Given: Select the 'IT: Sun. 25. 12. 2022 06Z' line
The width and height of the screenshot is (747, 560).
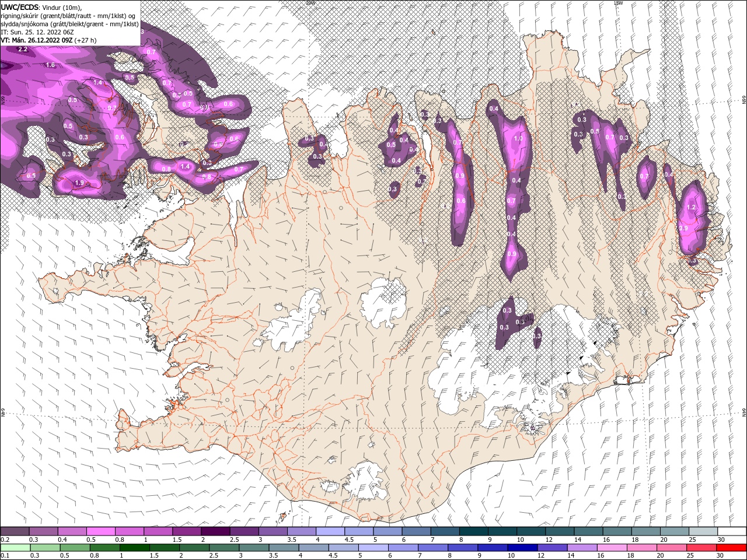Looking at the screenshot, I should 37,32.
